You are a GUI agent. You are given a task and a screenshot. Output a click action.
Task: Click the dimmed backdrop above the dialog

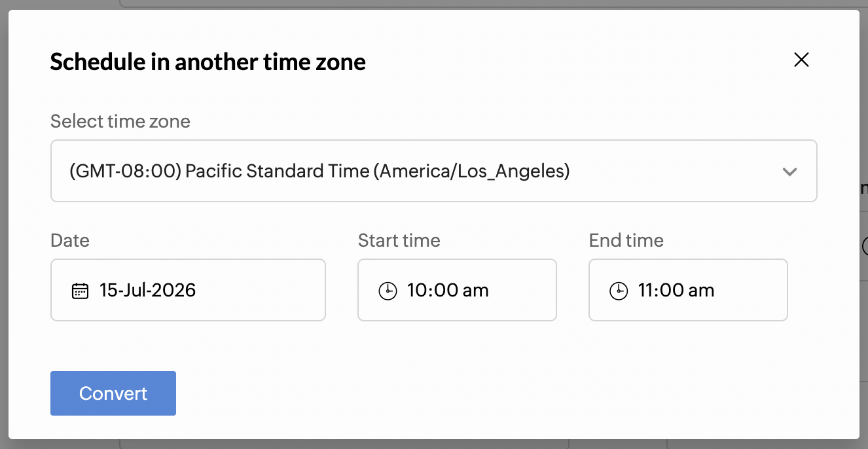(458, 4)
